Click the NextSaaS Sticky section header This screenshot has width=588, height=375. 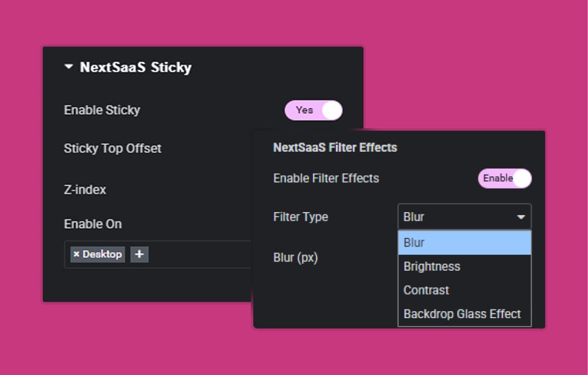pos(135,67)
